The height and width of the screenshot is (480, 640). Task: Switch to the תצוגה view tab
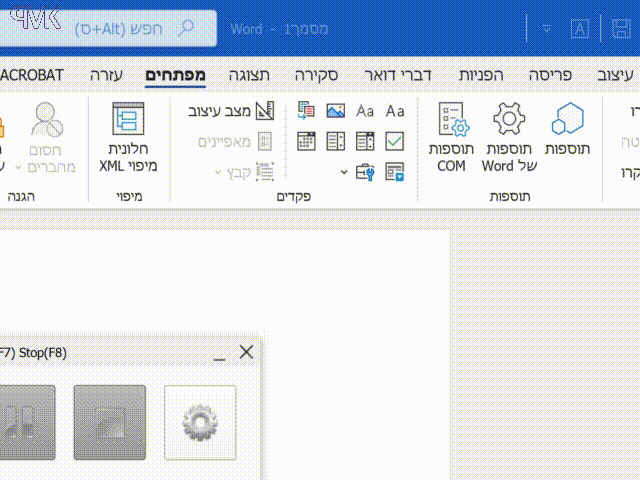point(249,75)
